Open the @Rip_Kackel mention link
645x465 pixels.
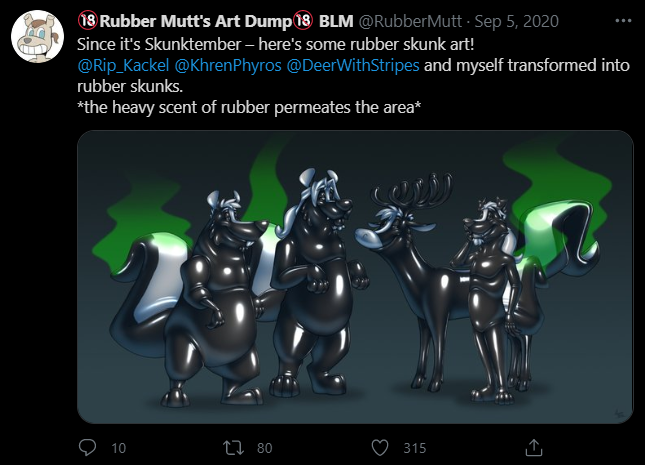point(123,65)
